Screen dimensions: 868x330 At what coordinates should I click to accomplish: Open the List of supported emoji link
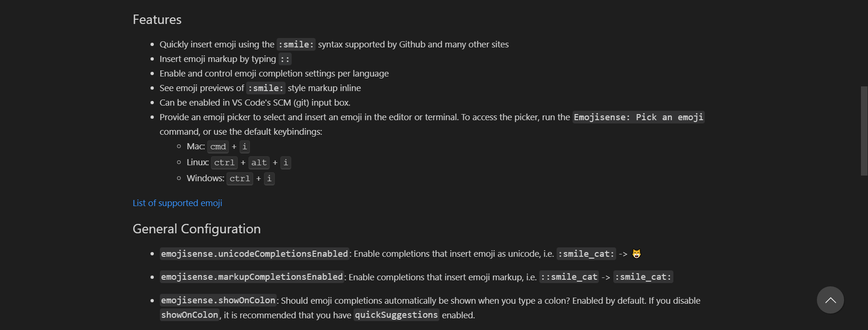click(x=177, y=203)
